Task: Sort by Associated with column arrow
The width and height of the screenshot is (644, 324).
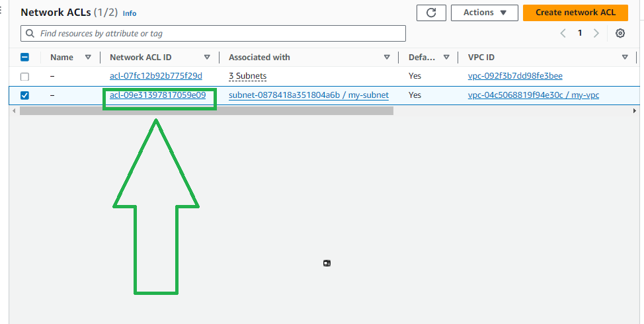Action: point(387,58)
